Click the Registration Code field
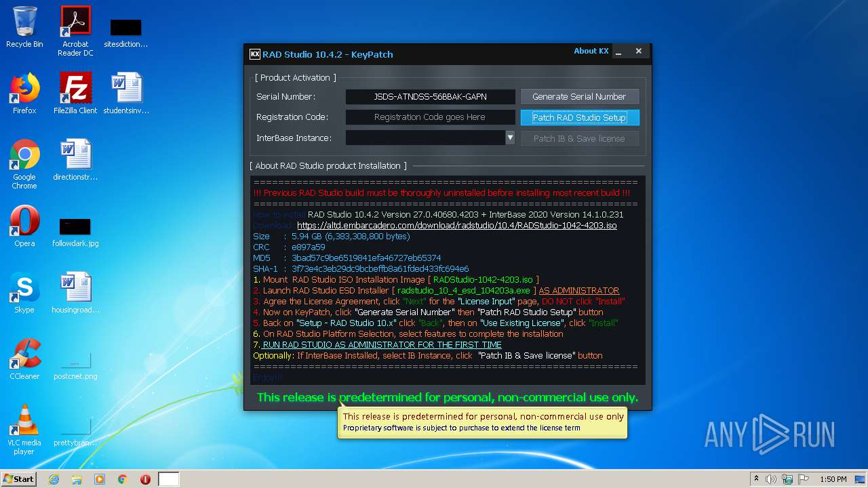 point(430,117)
